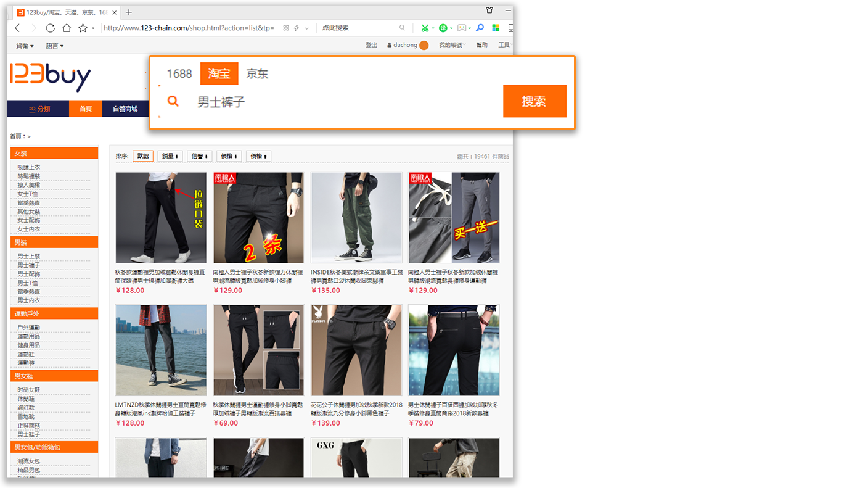Reload the page with the refresh icon
Image resolution: width=868 pixels, height=488 pixels.
(50, 28)
